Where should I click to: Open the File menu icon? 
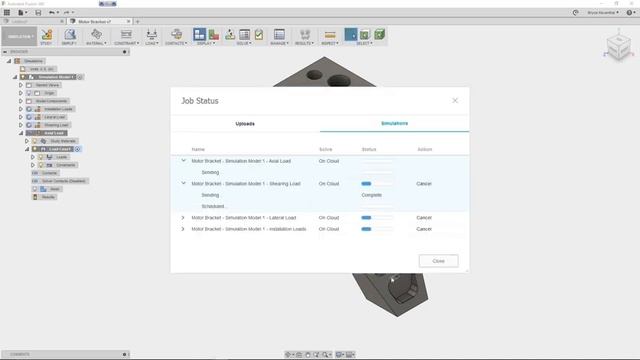(x=22, y=12)
